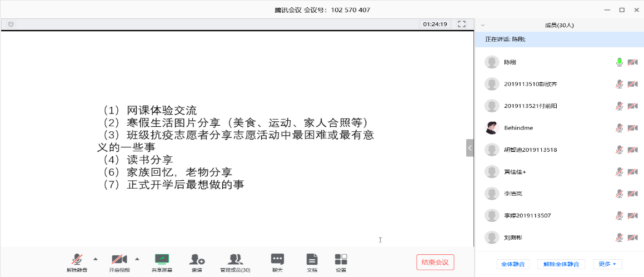The height and width of the screenshot is (277, 644).
Task: Click microphone icon for 刘测彬
Action: pyautogui.click(x=620, y=237)
